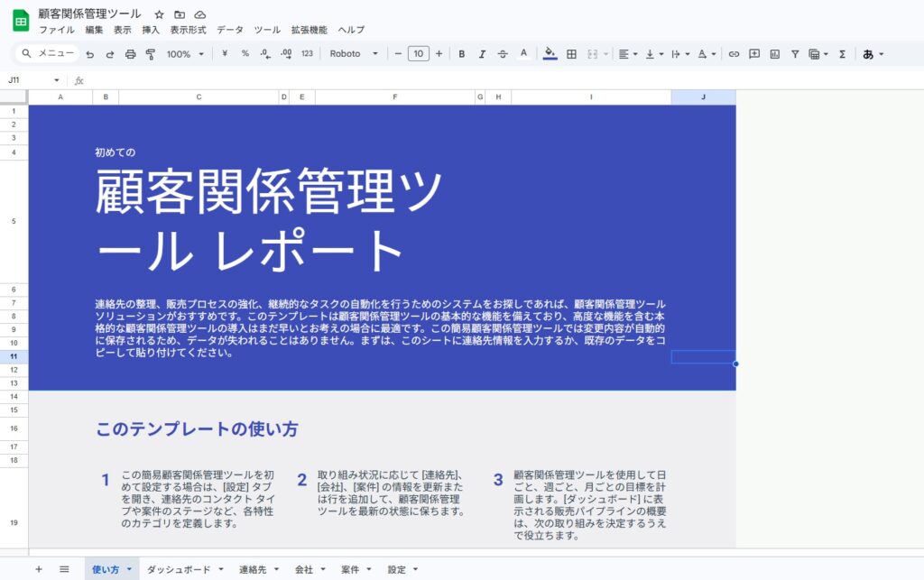
Task: Open the Roboto font dropdown
Action: 354,54
